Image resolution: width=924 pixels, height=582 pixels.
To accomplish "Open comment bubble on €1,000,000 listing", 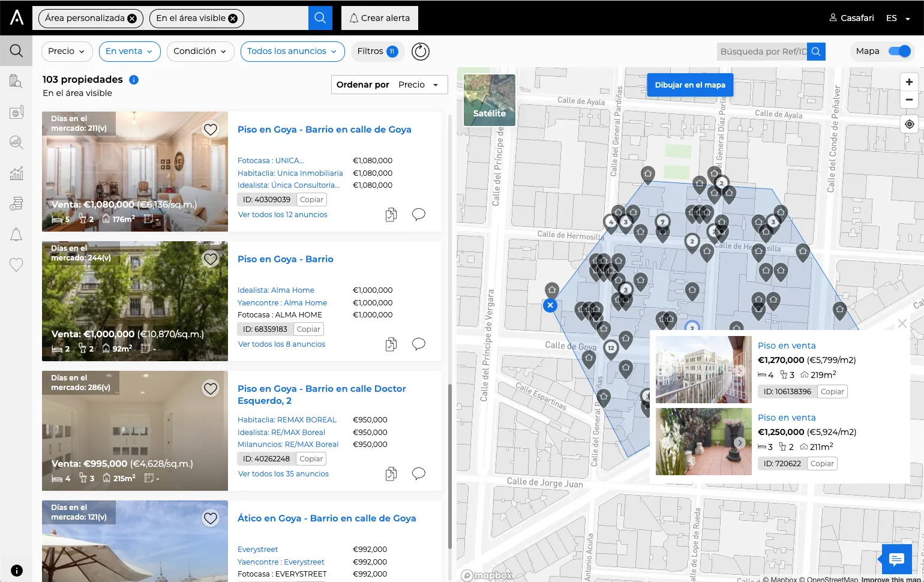I will point(419,344).
